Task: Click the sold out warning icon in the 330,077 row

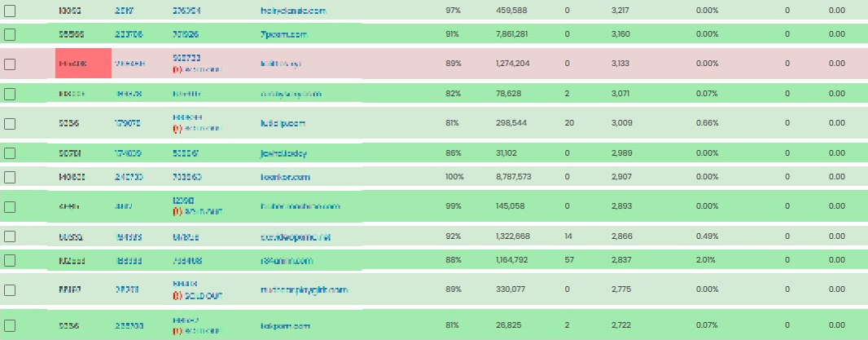Action: (x=177, y=295)
